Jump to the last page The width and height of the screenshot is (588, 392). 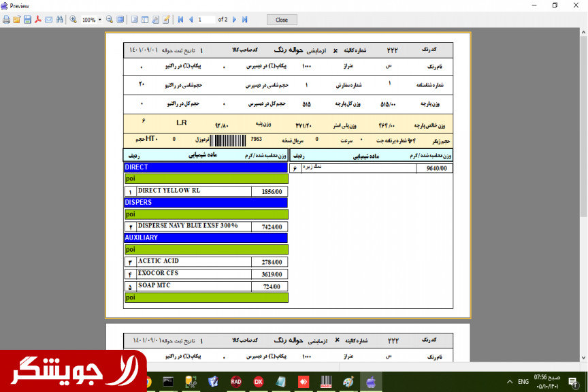click(244, 20)
